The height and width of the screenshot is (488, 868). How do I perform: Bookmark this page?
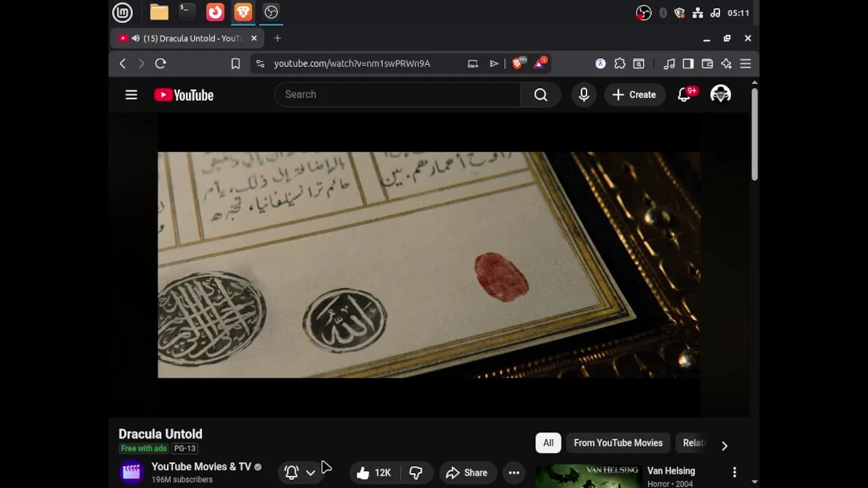click(235, 64)
